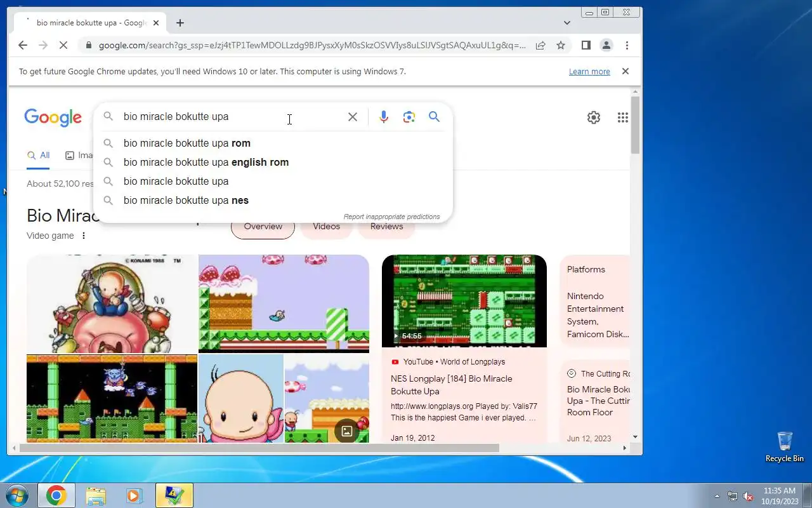
Task: Share this page from address bar
Action: [x=540, y=45]
